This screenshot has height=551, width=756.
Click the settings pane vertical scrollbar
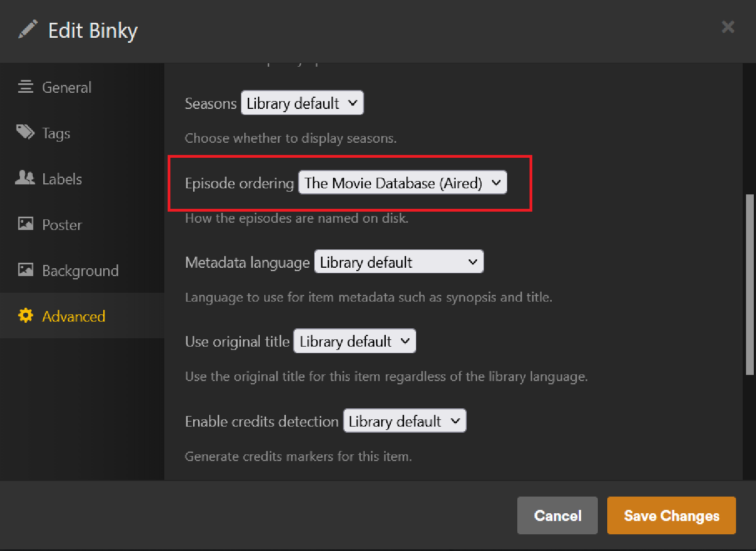tap(750, 285)
